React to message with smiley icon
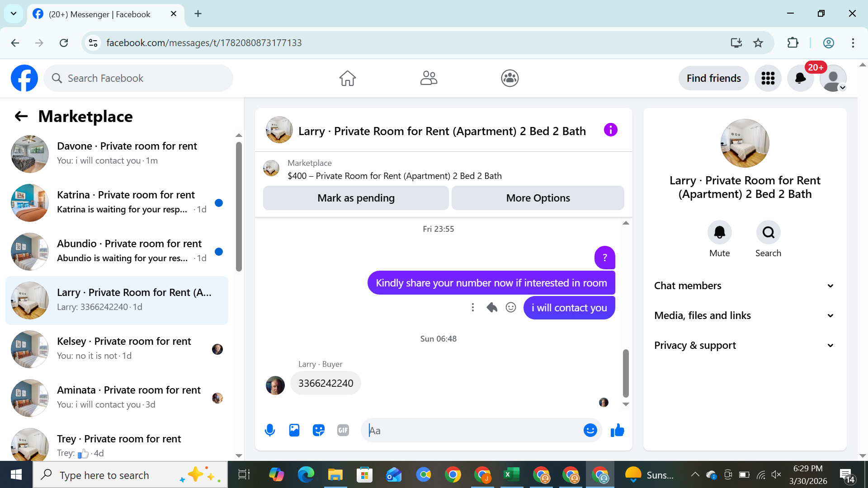This screenshot has width=868, height=488. click(511, 308)
